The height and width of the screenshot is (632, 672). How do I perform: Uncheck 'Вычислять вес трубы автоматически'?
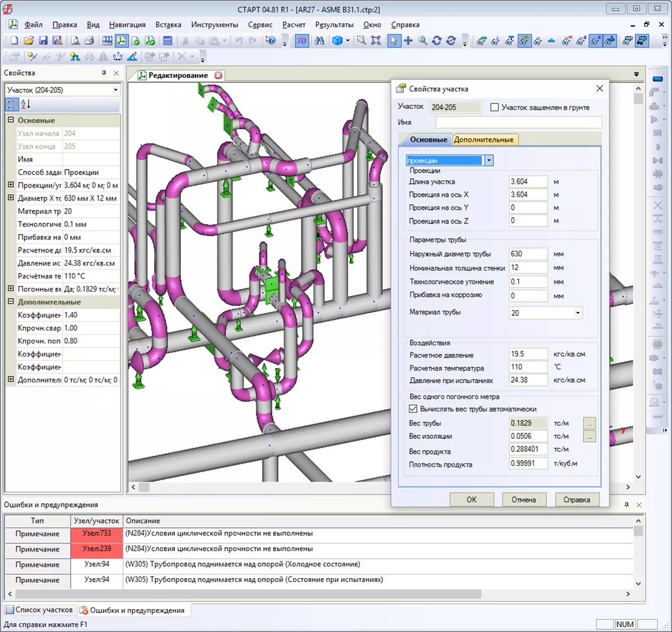click(x=414, y=409)
